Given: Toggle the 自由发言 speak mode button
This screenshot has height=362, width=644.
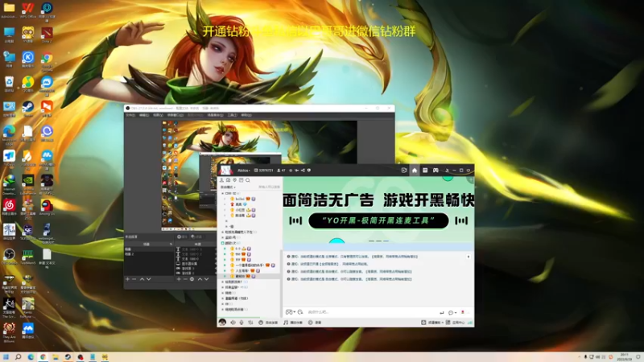Looking at the screenshot, I should click(268, 323).
